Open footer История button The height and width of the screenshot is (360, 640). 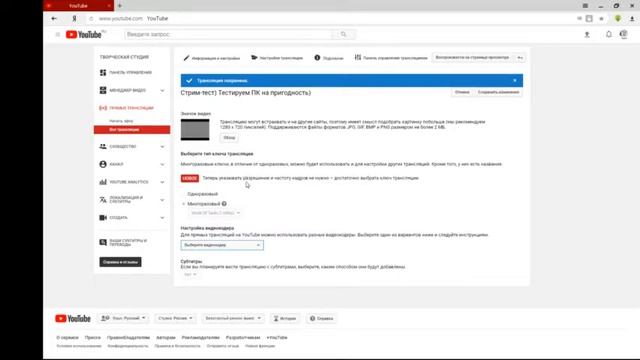[x=285, y=318]
